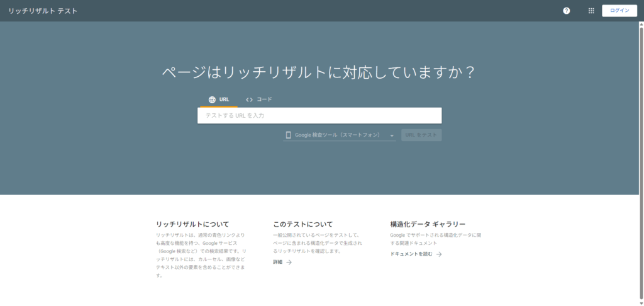Click the URL をテスト button

421,135
